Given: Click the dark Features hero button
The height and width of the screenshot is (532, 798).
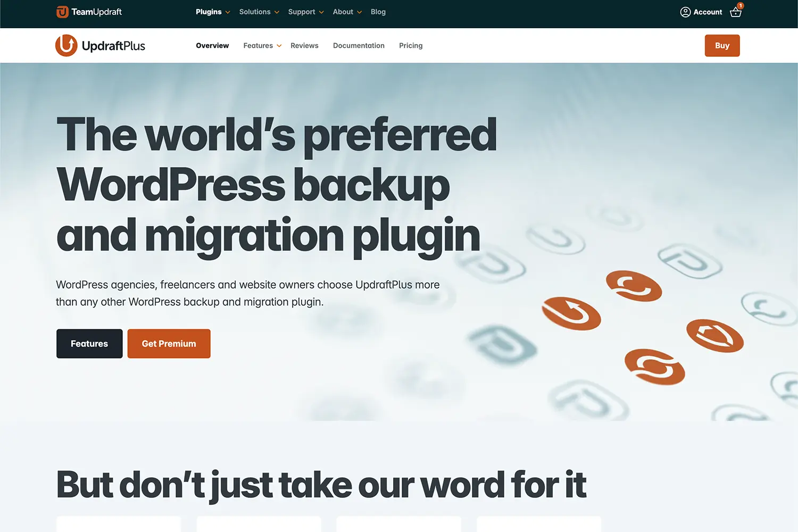Looking at the screenshot, I should pyautogui.click(x=89, y=344).
